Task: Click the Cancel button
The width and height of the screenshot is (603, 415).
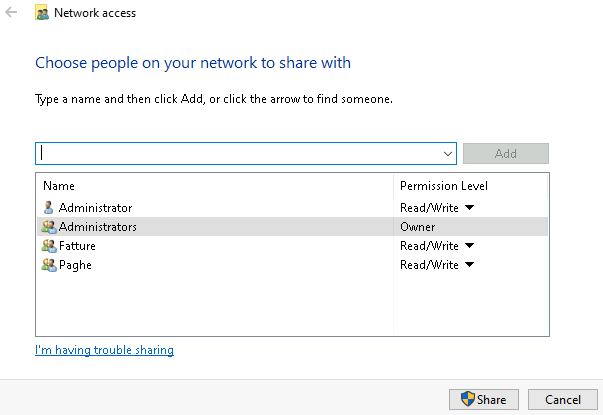Action: (563, 399)
